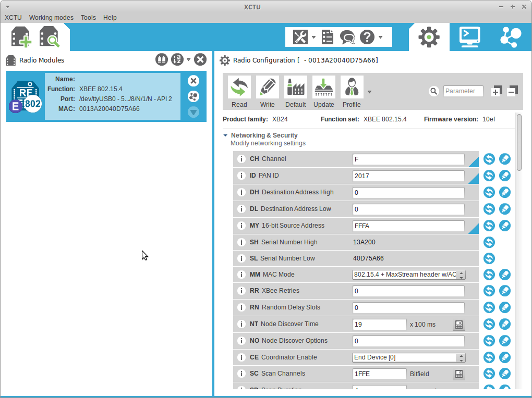Write the ID PAN ID setting
The height and width of the screenshot is (398, 532).
point(505,176)
